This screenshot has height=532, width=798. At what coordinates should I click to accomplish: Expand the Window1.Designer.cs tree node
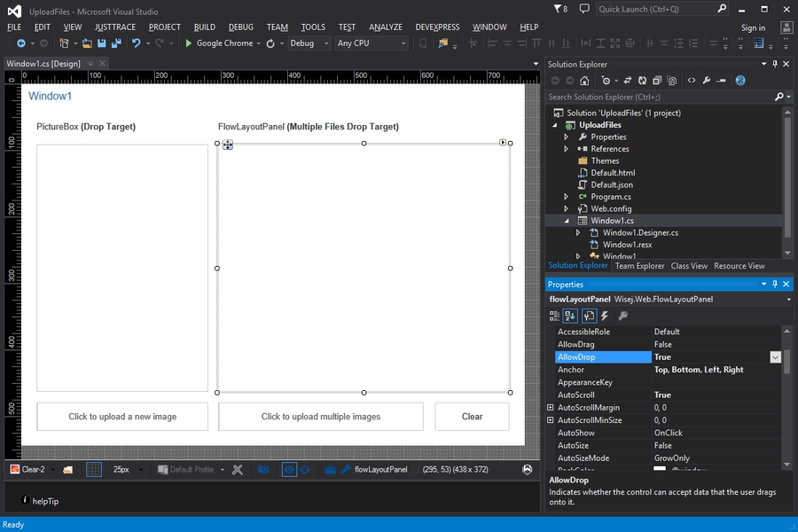578,232
